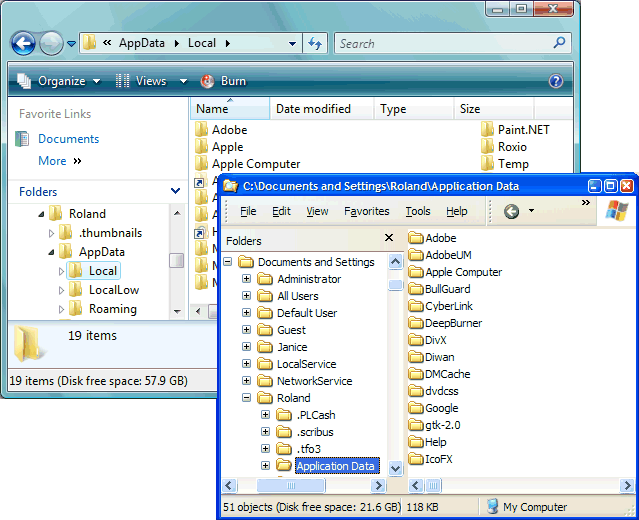Open the Tools menu
The image size is (639, 520).
point(418,211)
